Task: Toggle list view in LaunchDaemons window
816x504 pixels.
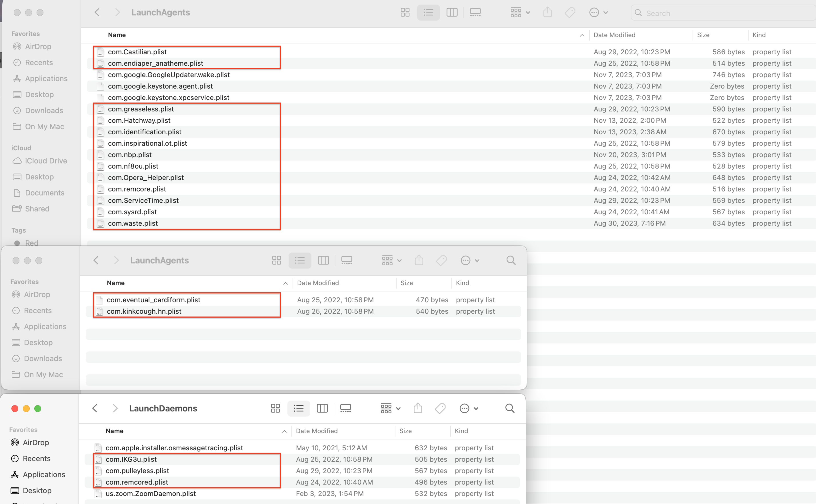Action: point(299,408)
